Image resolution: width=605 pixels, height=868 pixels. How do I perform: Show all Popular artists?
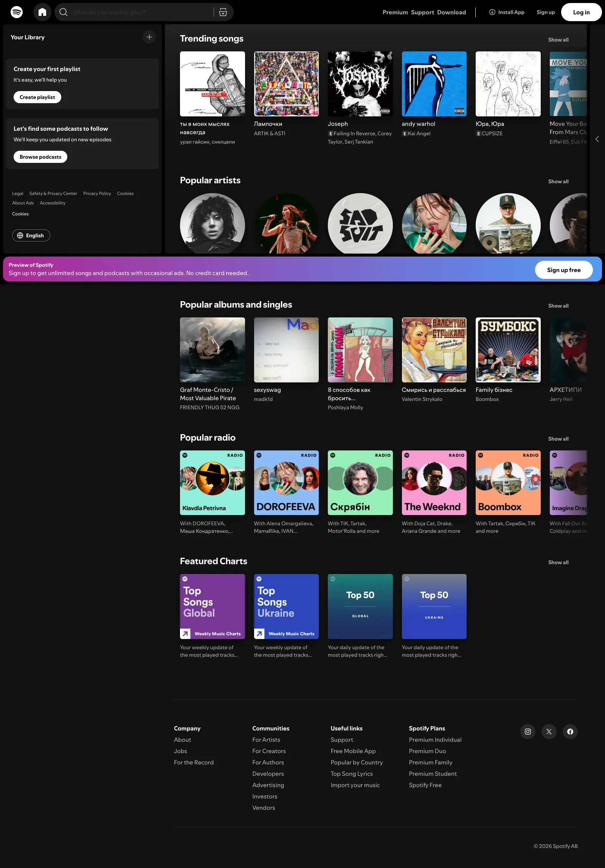(x=558, y=181)
